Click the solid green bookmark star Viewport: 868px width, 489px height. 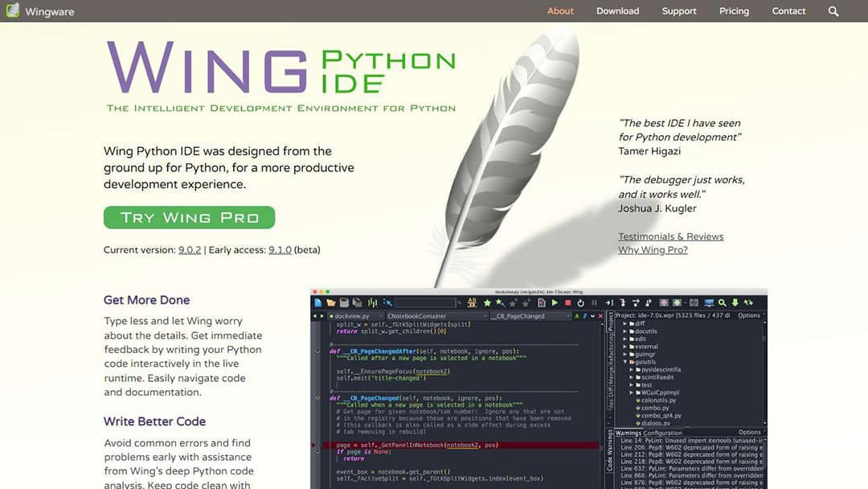click(487, 303)
